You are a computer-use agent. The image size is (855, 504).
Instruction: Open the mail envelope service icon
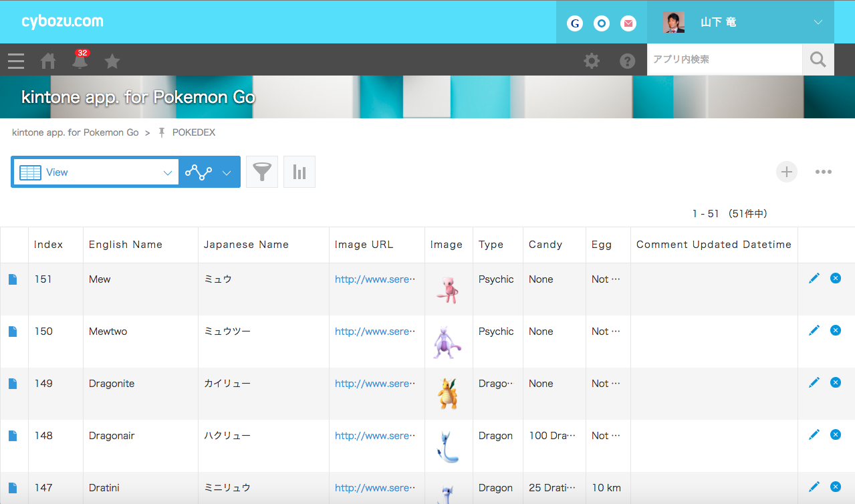click(x=628, y=23)
